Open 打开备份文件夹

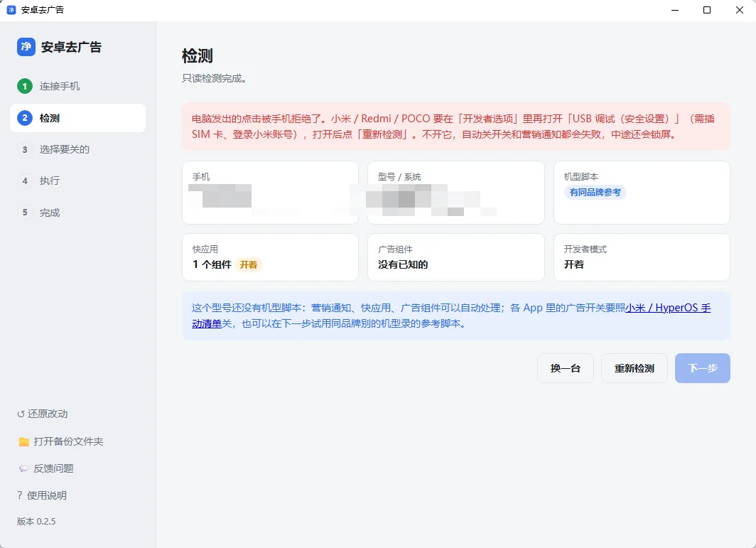coord(61,441)
